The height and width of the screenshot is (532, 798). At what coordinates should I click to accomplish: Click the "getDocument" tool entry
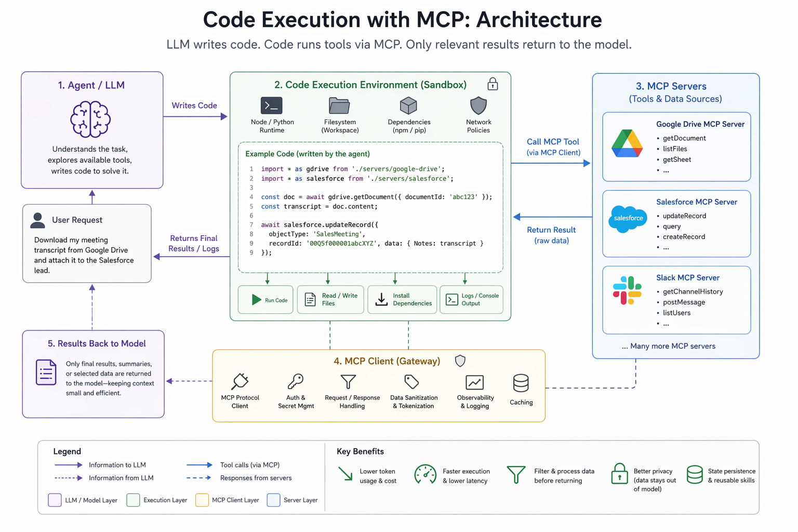[x=684, y=138]
